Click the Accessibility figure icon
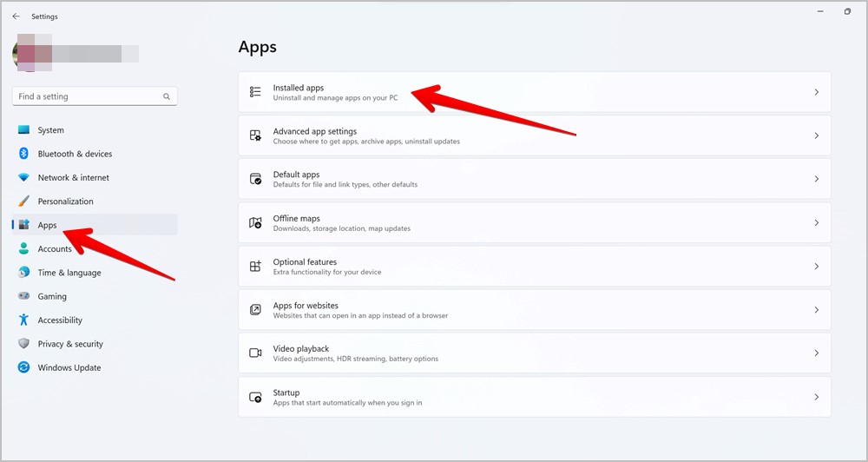Image resolution: width=868 pixels, height=462 pixels. point(23,320)
